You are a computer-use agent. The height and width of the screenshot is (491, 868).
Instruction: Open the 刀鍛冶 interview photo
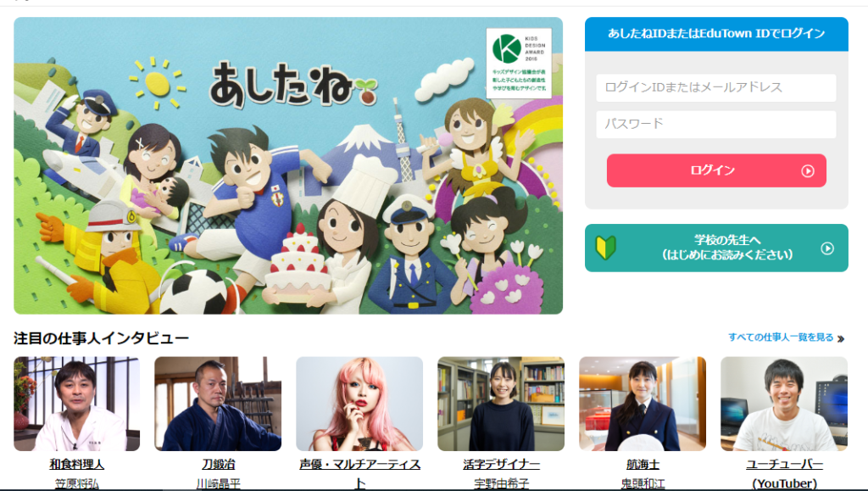[218, 404]
